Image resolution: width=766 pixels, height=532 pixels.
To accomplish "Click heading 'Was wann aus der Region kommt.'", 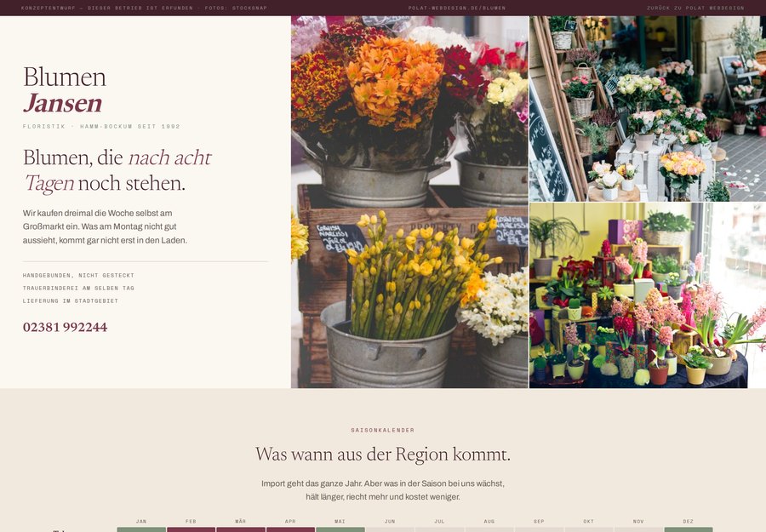I will pyautogui.click(x=382, y=455).
